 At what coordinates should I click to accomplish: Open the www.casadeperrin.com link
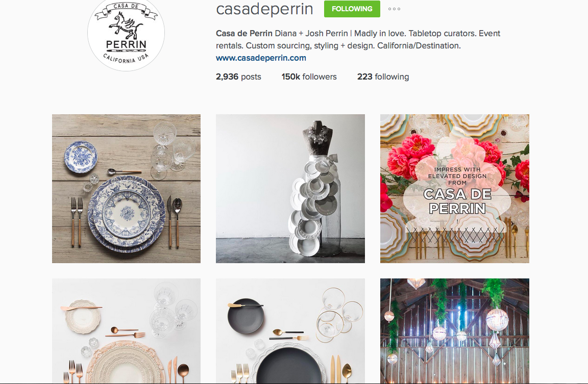(261, 58)
